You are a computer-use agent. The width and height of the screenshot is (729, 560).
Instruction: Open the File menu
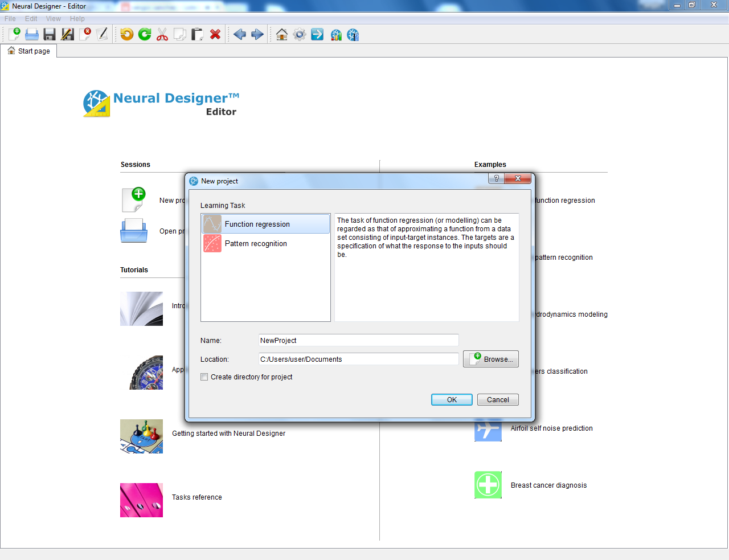coord(10,19)
